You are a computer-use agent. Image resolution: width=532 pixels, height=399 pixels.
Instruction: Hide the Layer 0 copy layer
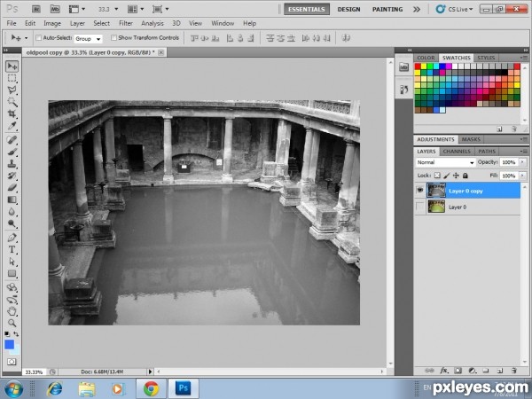[x=420, y=191]
